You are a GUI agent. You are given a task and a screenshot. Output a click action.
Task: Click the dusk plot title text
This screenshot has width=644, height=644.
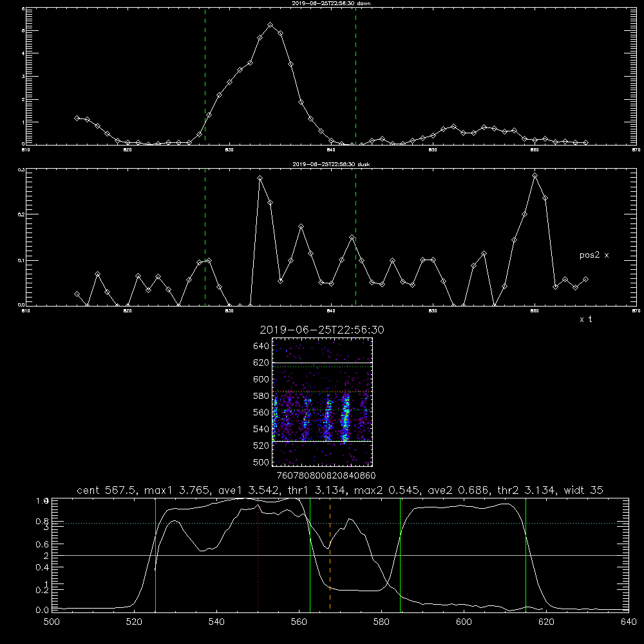click(x=331, y=164)
